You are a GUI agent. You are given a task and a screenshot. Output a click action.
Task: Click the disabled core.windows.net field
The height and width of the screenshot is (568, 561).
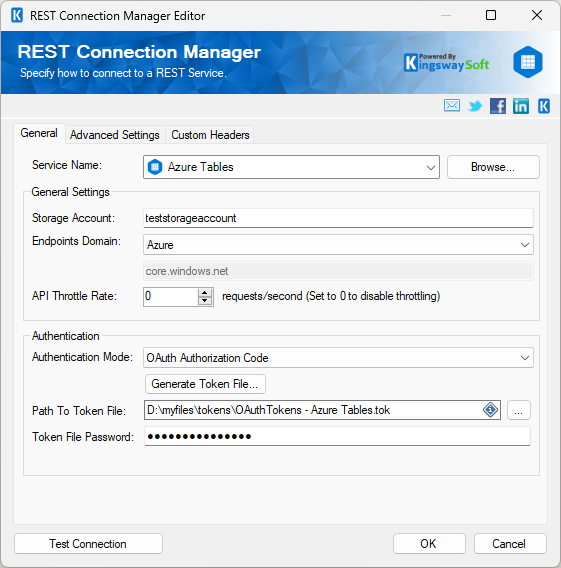(338, 271)
